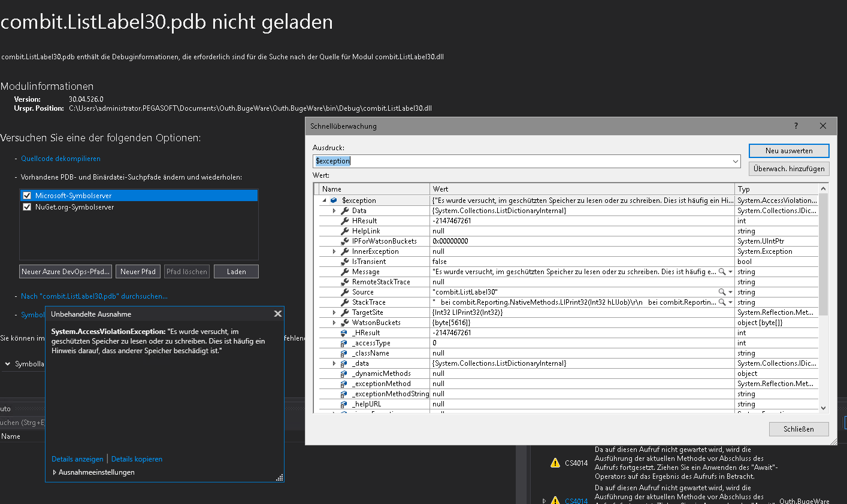847x504 pixels.
Task: Click the help question mark in Schnellüberwachung
Action: pos(796,126)
